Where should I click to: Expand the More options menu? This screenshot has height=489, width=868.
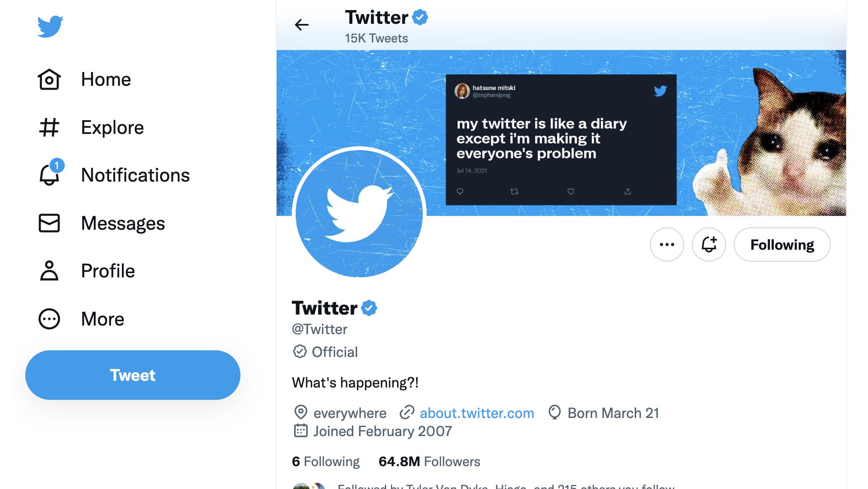tap(50, 319)
